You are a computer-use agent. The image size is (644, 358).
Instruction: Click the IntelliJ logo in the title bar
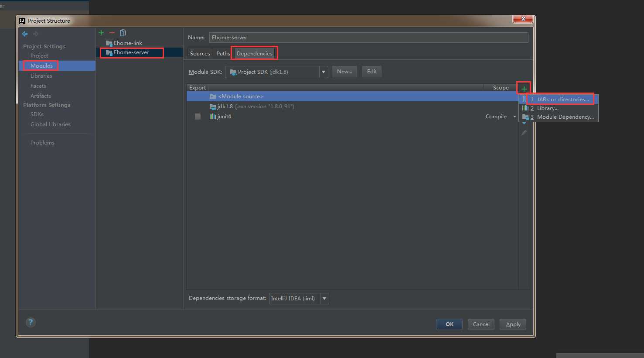(22, 21)
